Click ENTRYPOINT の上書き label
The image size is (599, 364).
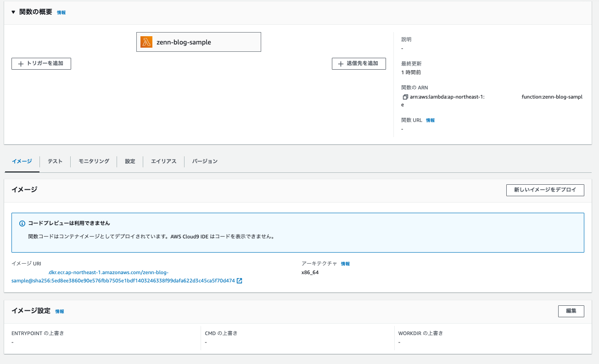click(38, 333)
